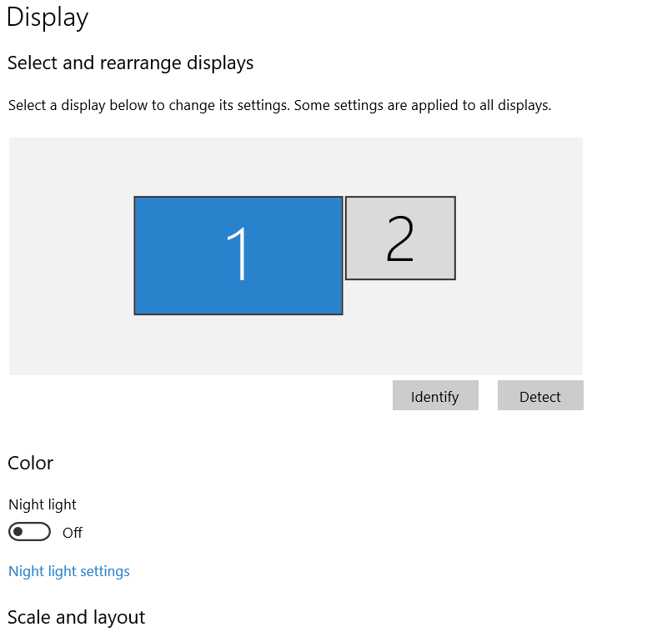Click the Scale and layout heading
Viewport: 672px width, 642px height.
coord(76,618)
